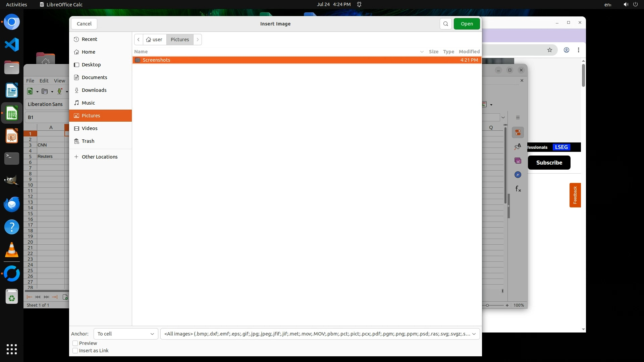Click the bookmark star icon in the browser

(549, 50)
